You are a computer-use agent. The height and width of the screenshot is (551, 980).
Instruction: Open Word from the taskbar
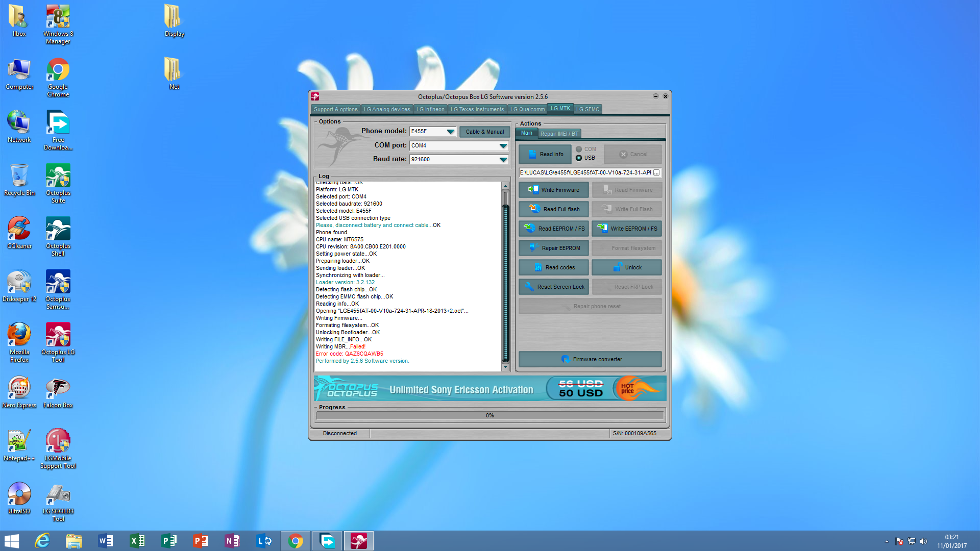click(106, 541)
